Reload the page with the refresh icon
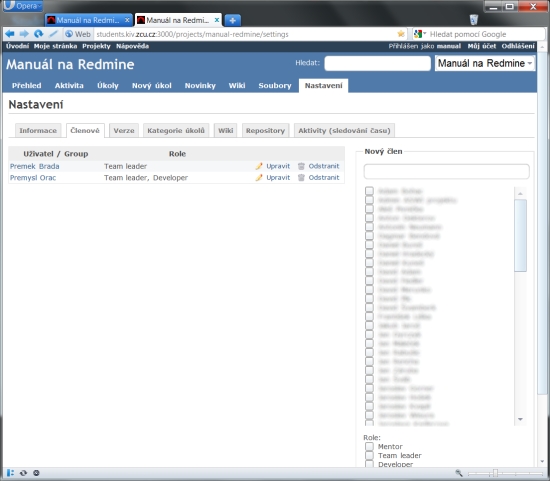550x481 pixels. pyautogui.click(x=38, y=34)
